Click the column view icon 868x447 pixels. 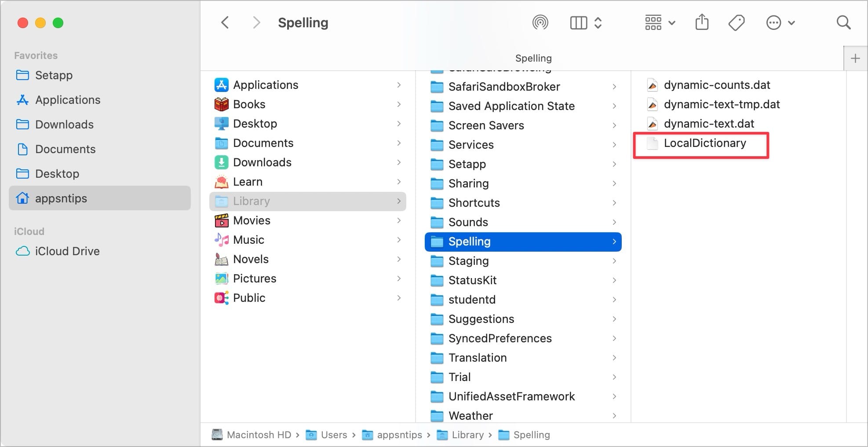pyautogui.click(x=578, y=22)
